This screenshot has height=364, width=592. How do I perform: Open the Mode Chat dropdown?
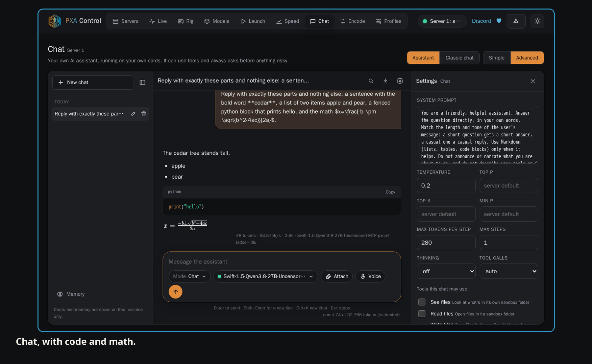(x=190, y=276)
